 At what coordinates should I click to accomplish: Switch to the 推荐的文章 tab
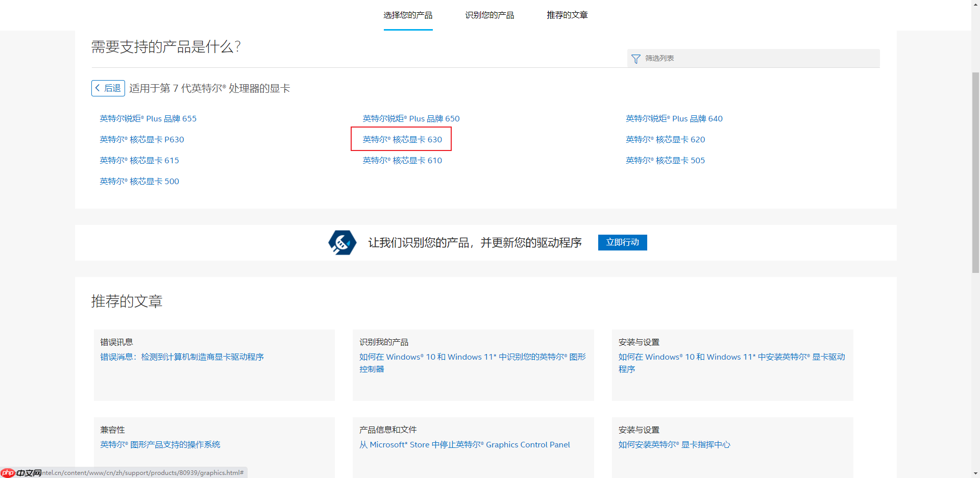[567, 15]
